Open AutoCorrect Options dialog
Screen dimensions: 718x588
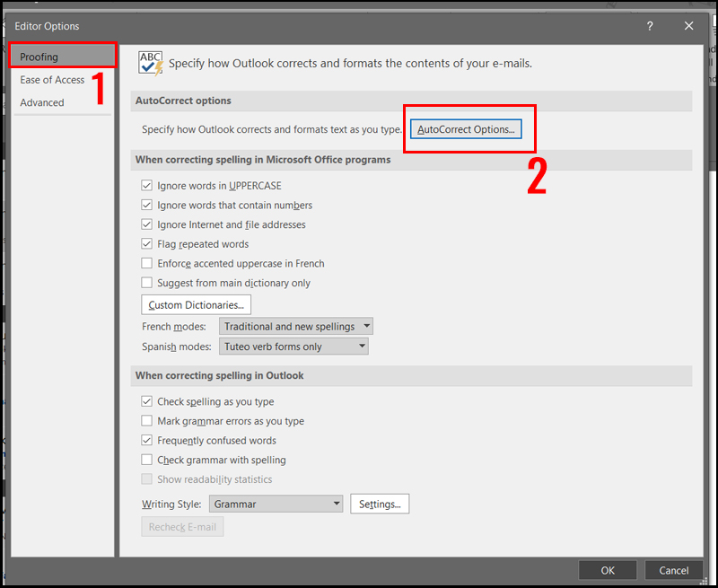(466, 129)
